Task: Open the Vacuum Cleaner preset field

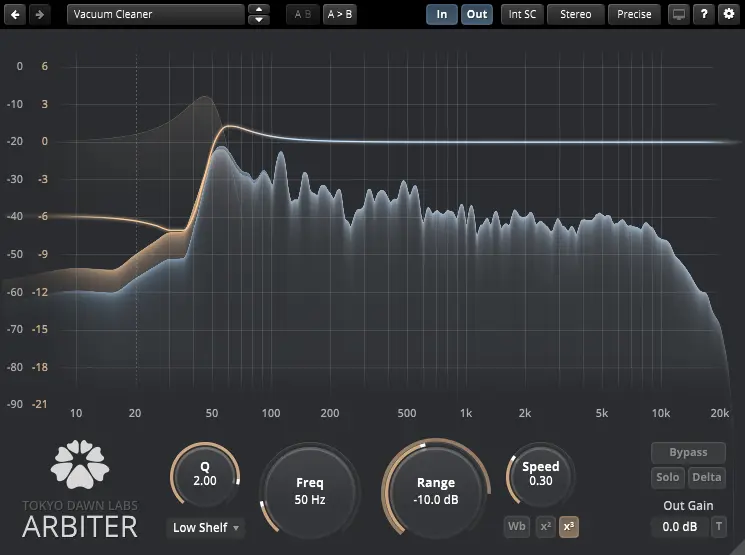Action: coord(156,14)
